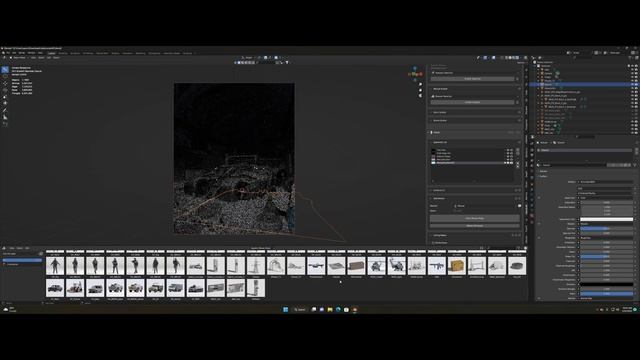640x360 pixels.
Task: Open the Windows Start menu
Action: pyautogui.click(x=285, y=309)
